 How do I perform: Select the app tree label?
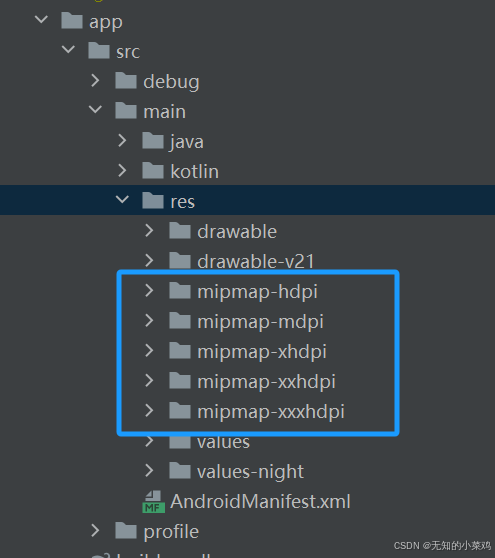pos(106,23)
